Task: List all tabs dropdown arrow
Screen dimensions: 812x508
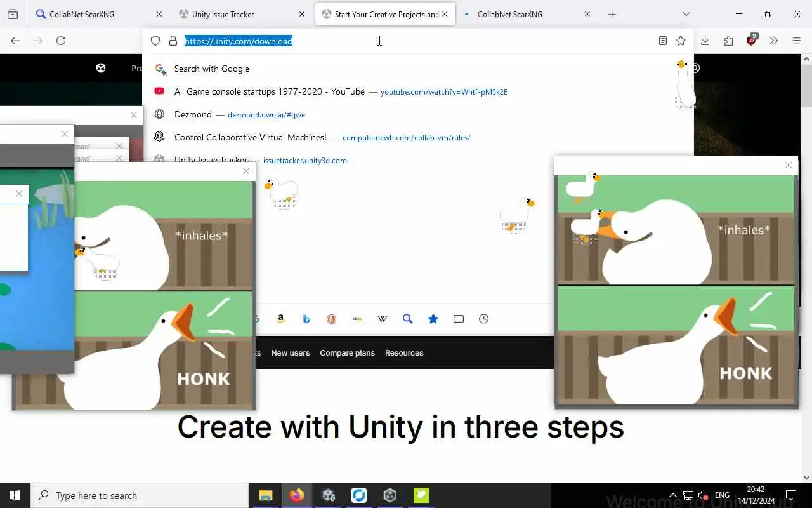Action: click(686, 14)
